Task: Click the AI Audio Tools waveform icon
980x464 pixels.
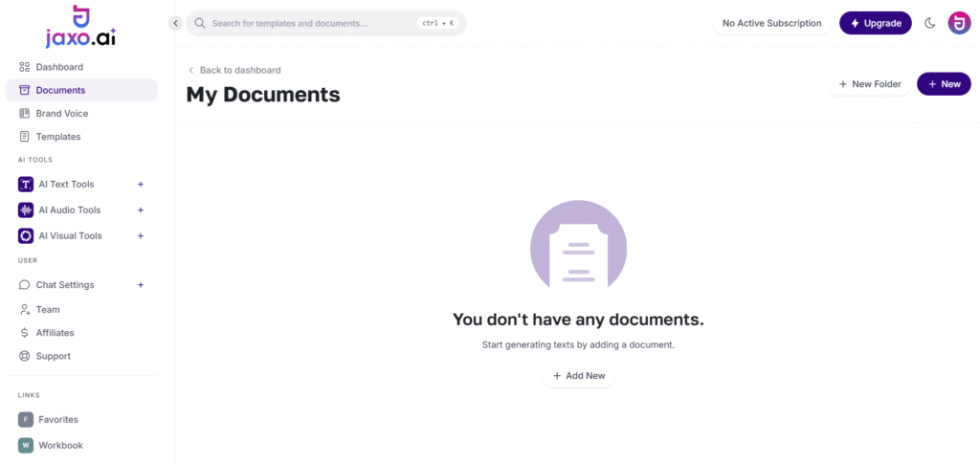Action: 26,210
